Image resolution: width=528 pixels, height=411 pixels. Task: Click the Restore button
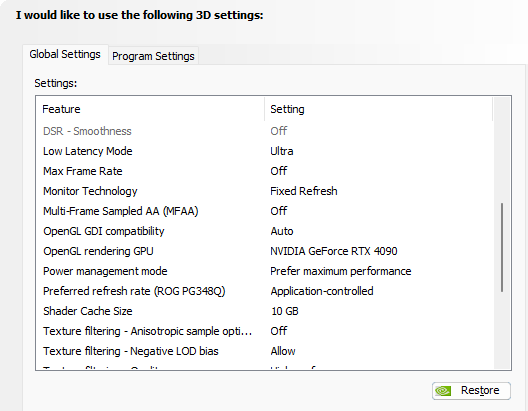click(x=471, y=391)
